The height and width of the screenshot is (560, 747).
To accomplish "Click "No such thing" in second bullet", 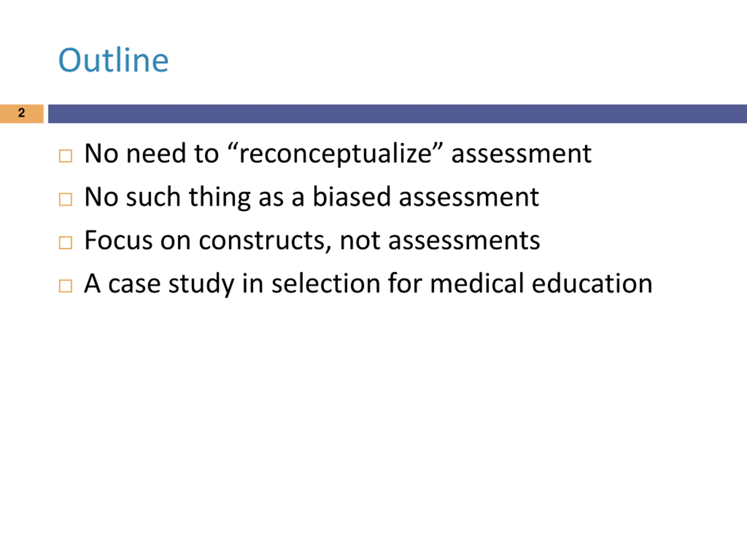I will click(x=167, y=197).
